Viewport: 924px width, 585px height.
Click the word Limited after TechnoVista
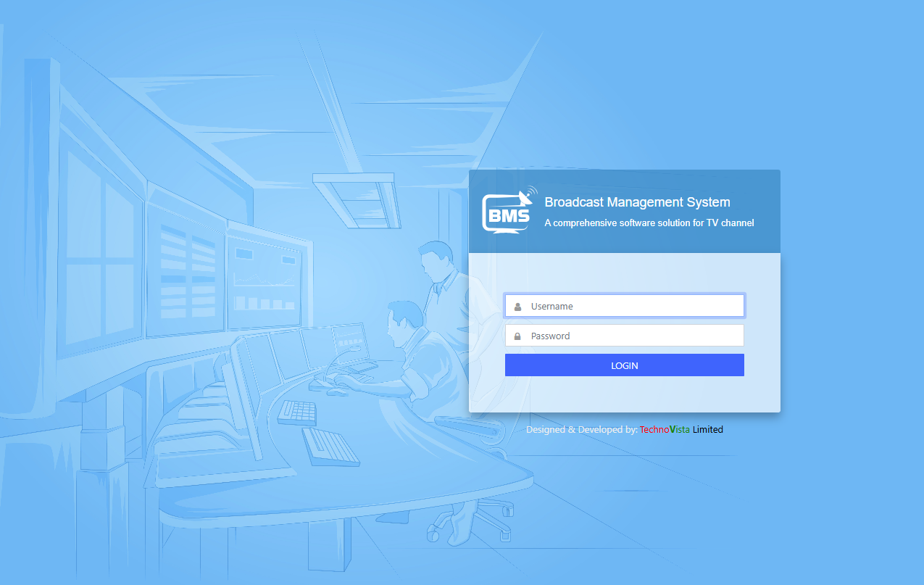[708, 429]
